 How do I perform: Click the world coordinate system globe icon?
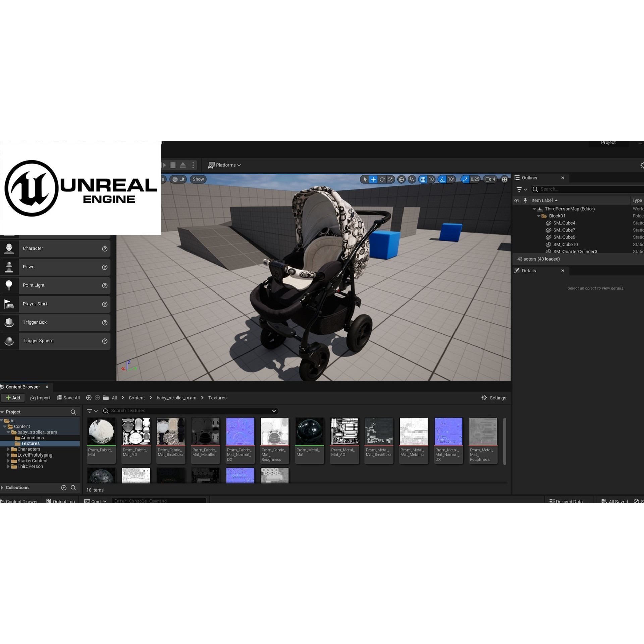click(x=401, y=179)
